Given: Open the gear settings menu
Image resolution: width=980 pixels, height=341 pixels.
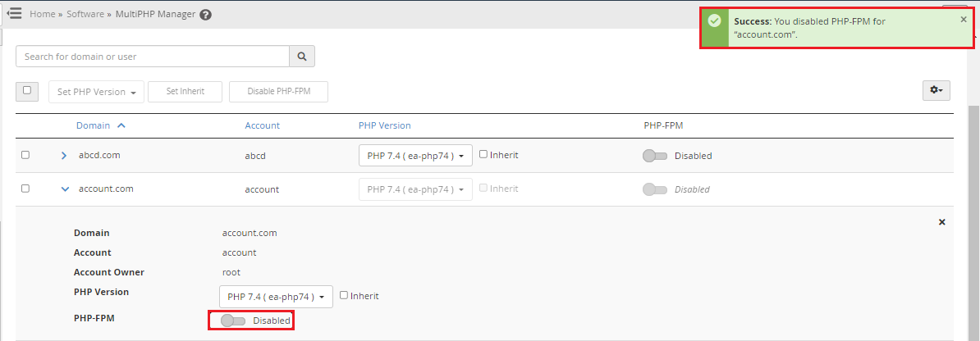Looking at the screenshot, I should [936, 90].
